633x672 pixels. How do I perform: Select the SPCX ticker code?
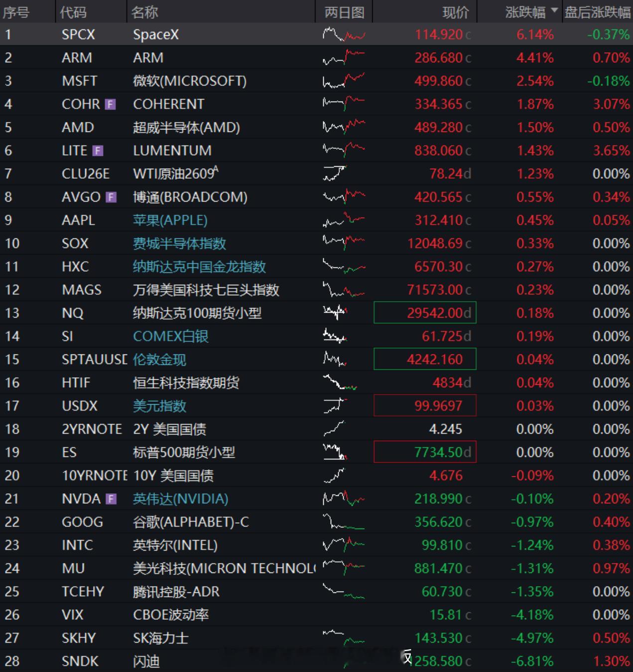coord(78,34)
